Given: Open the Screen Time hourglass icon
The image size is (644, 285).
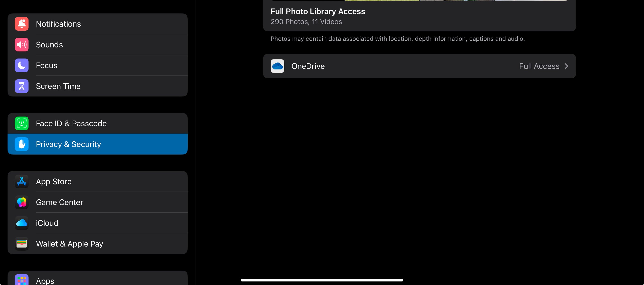Looking at the screenshot, I should pos(21,86).
